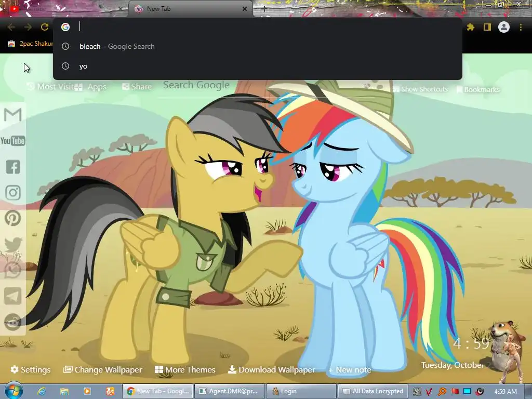
Task: Open WhatsApp from the page sidebar
Action: (13, 270)
